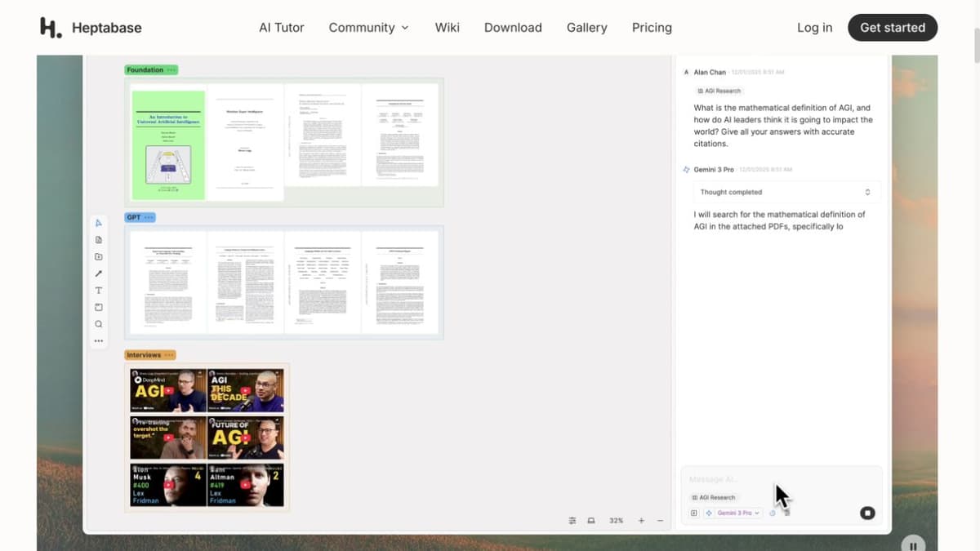Open the Gallery nav item
Viewport: 980px width, 551px height.
click(587, 27)
